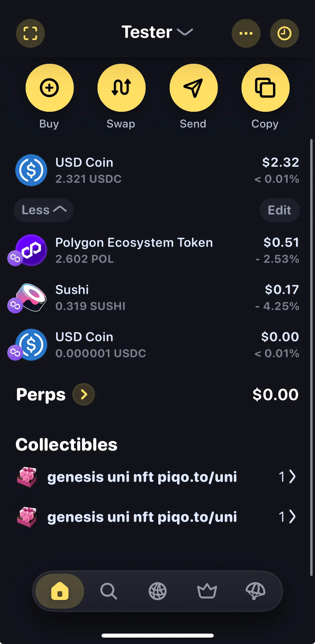Open the Polygon Ecosystem Token row

click(x=157, y=250)
